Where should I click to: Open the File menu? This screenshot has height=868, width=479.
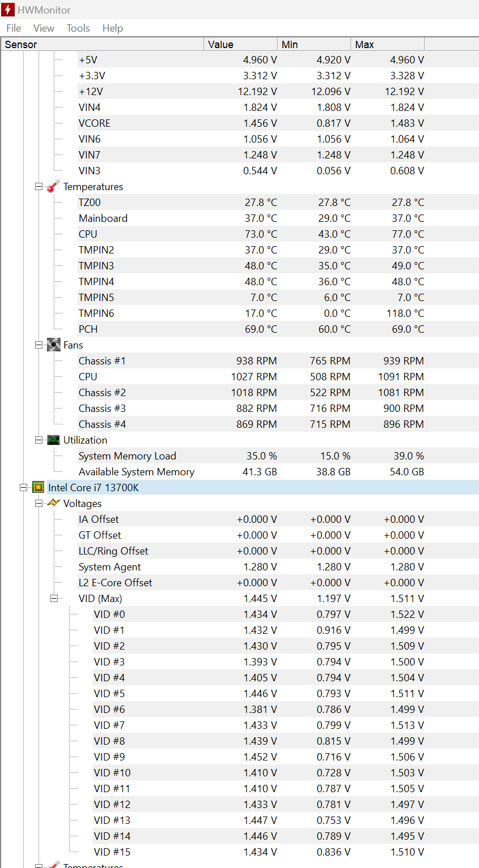click(x=14, y=28)
